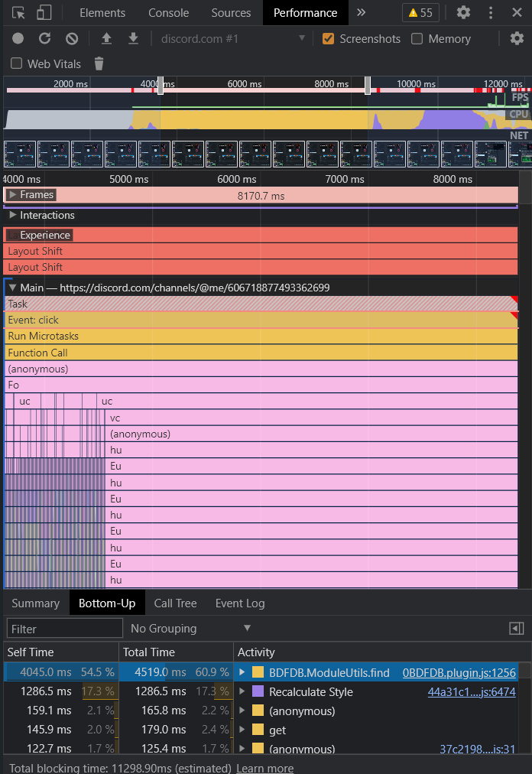Viewport: 532px width, 774px height.
Task: Open the 0BDFDB.plugin.js:1256 source link
Action: pos(459,673)
